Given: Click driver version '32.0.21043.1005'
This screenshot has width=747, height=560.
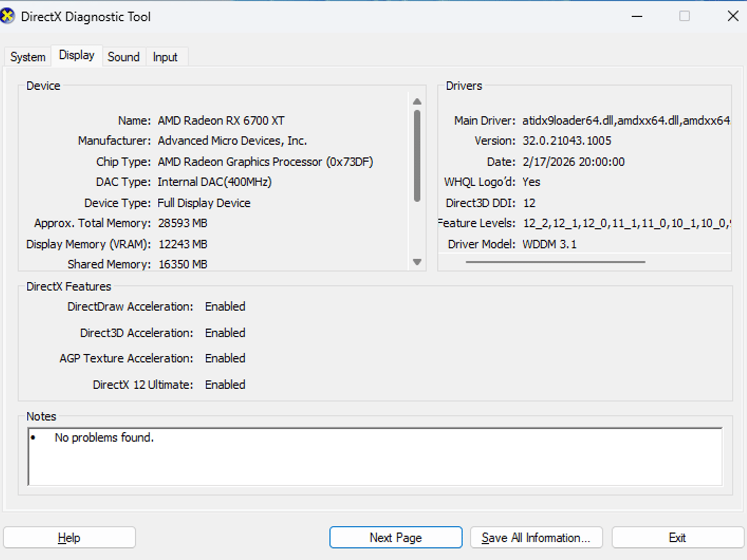Looking at the screenshot, I should click(567, 141).
